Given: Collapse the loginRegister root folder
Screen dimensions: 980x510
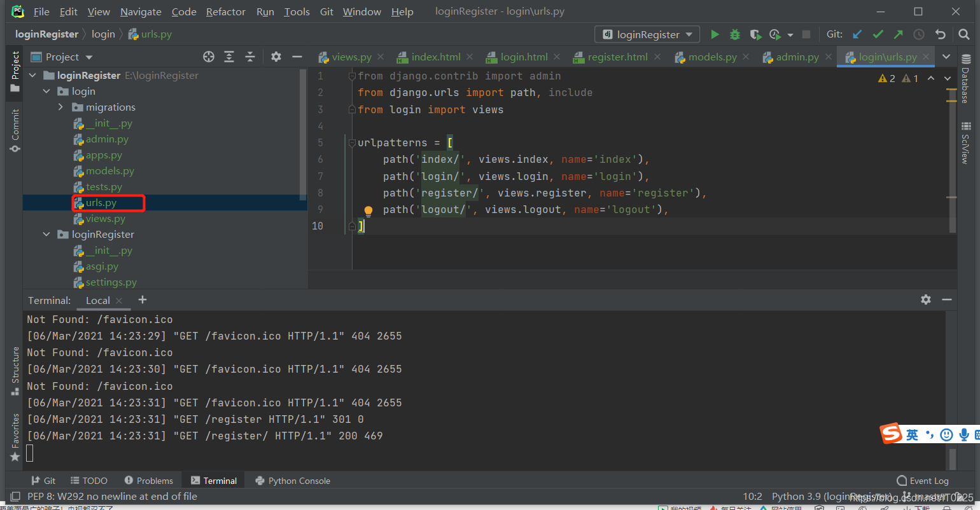Looking at the screenshot, I should click(33, 75).
